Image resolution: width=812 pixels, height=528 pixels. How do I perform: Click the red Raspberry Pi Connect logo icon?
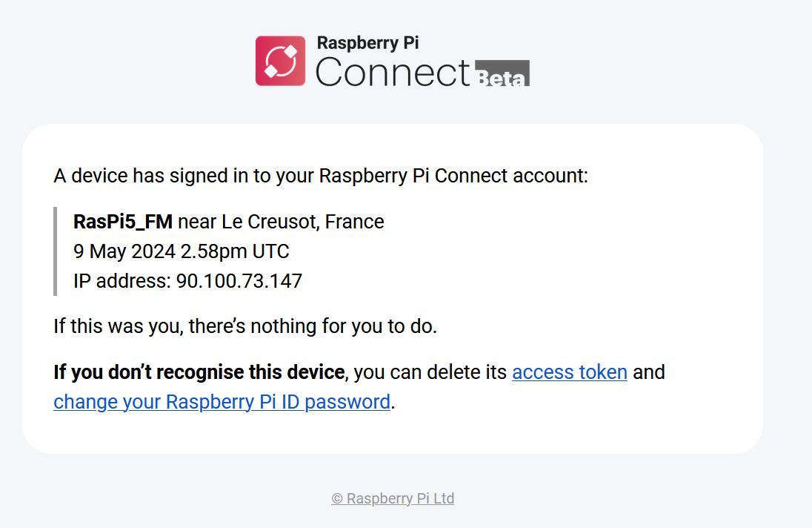click(280, 61)
